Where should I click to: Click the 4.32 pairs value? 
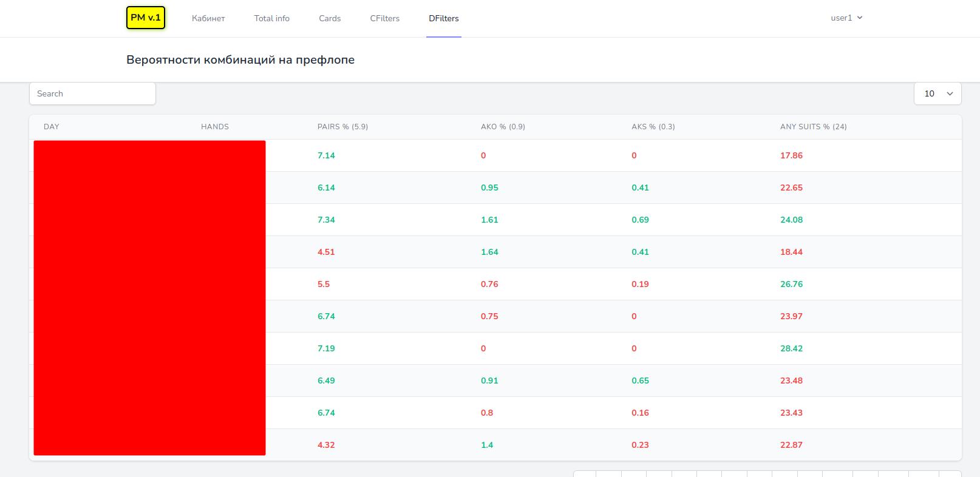[x=326, y=445]
